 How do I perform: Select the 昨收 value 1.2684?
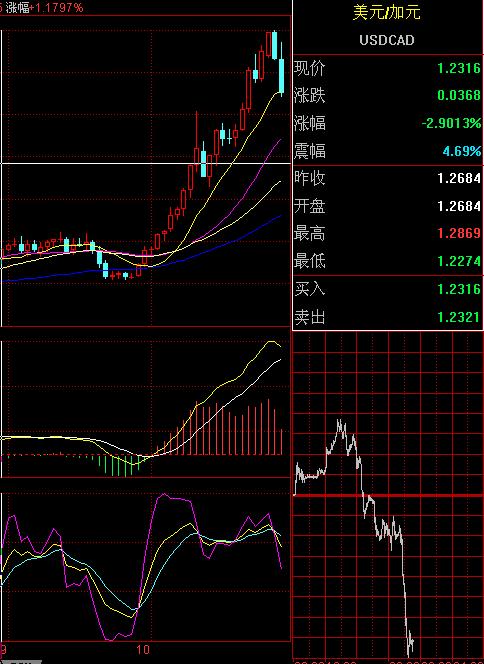[x=459, y=178]
